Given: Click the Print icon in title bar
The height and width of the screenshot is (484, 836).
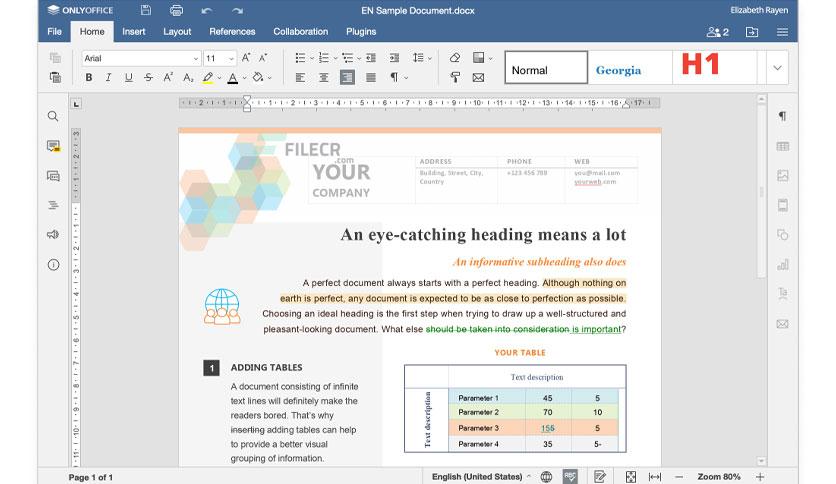Looking at the screenshot, I should click(176, 10).
